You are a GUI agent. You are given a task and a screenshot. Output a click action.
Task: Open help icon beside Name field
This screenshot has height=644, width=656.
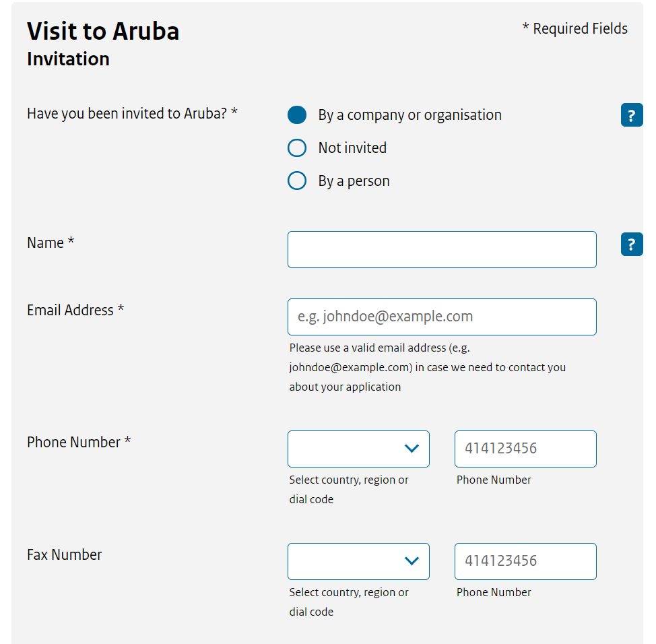[x=632, y=244]
